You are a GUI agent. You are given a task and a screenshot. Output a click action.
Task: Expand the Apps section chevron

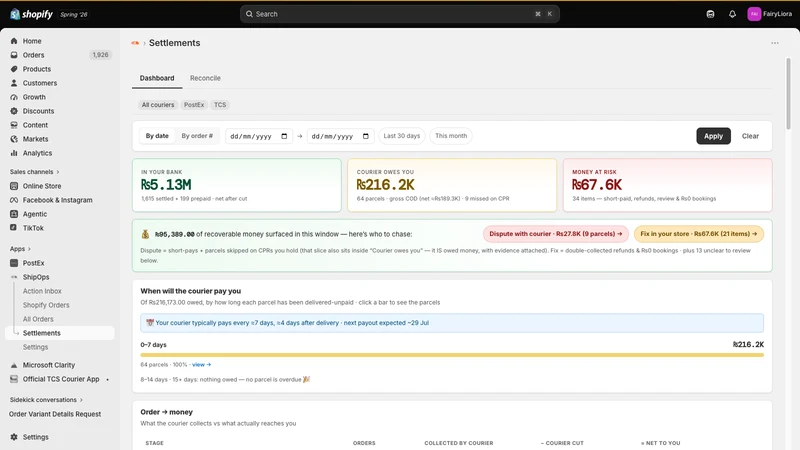click(29, 249)
